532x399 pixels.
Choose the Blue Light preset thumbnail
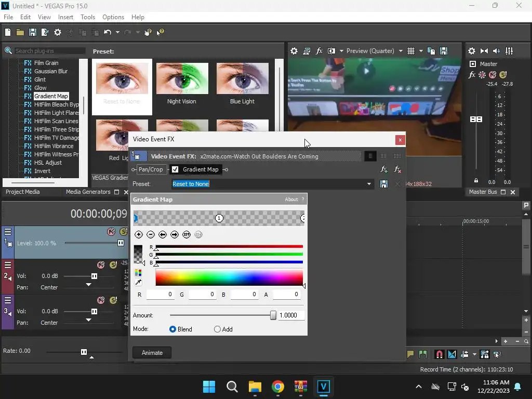click(x=242, y=84)
